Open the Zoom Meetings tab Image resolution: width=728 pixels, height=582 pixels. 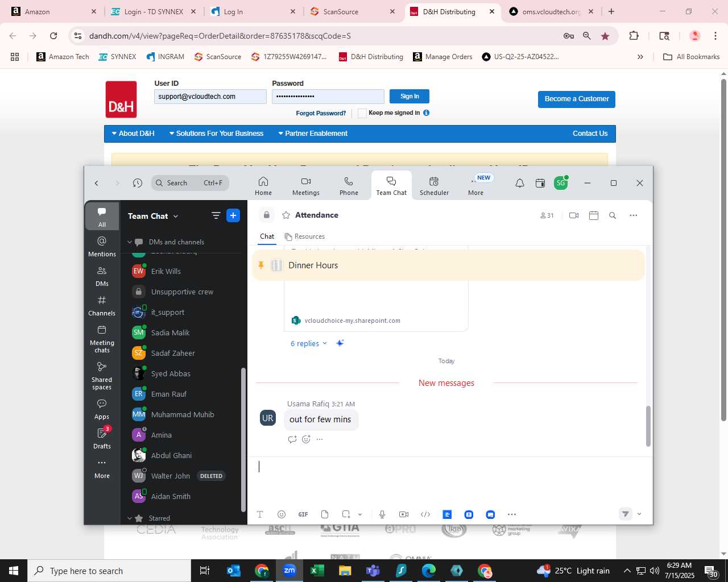tap(306, 186)
